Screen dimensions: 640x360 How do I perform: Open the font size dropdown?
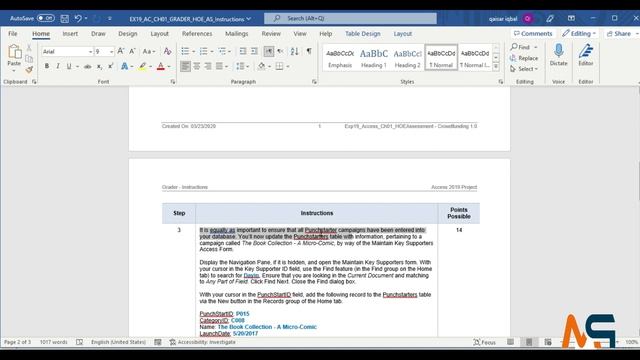tap(111, 51)
